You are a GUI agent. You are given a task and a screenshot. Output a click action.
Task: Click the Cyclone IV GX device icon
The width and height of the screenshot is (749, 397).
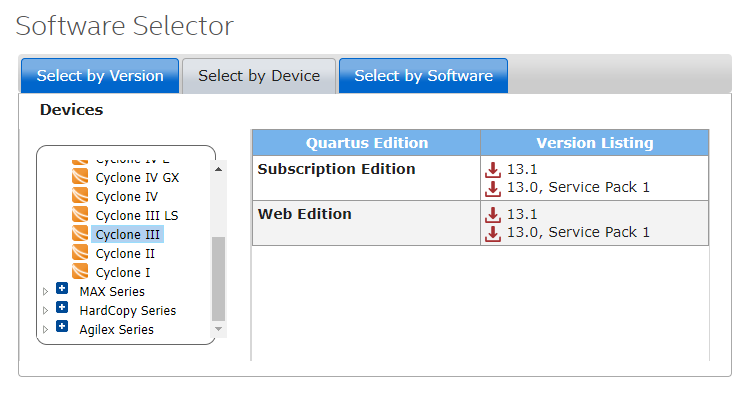pyautogui.click(x=80, y=177)
